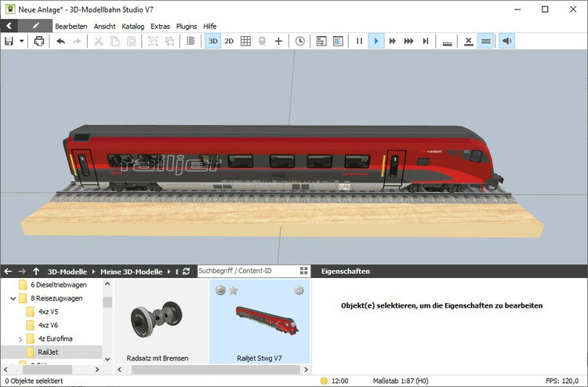Open the Ansicht menu
Viewport: 588px width, 387px height.
pyautogui.click(x=104, y=26)
